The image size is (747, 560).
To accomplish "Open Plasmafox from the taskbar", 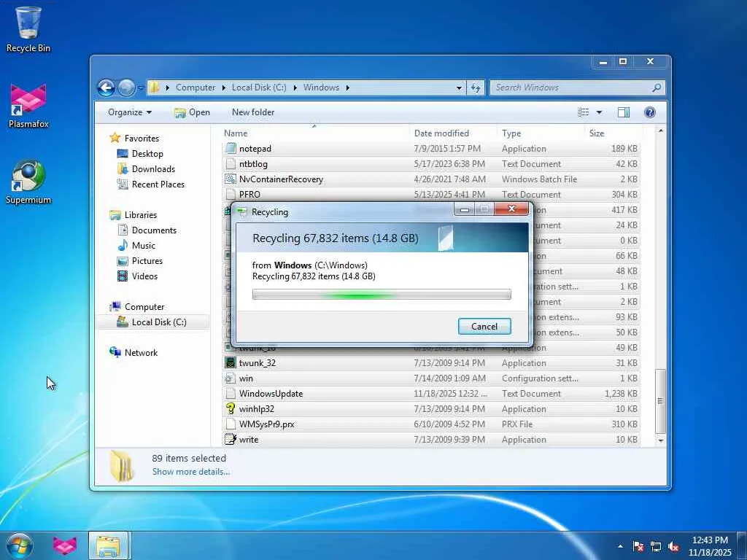I will 65,545.
